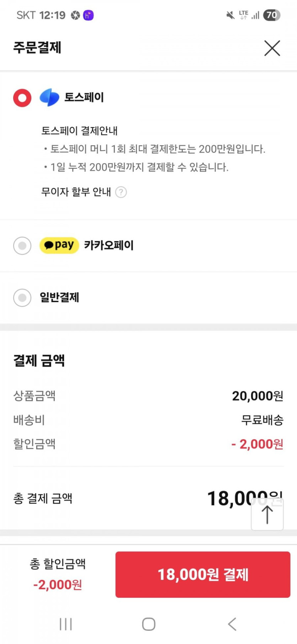Tap the yellow Kakao pay logo

pyautogui.click(x=59, y=245)
